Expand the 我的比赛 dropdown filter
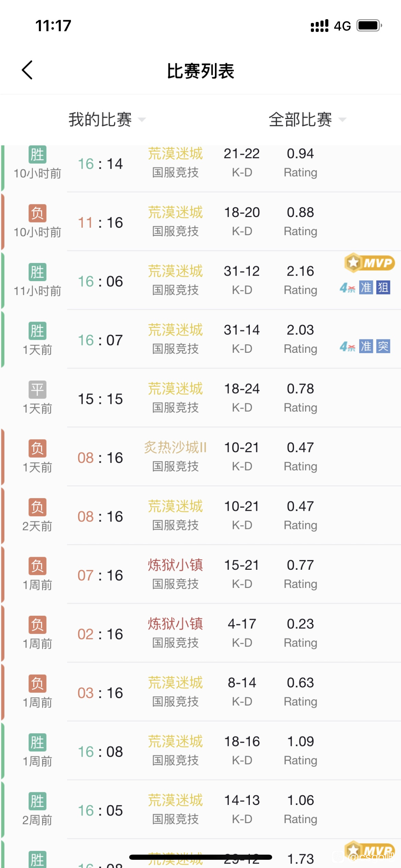 pyautogui.click(x=107, y=120)
